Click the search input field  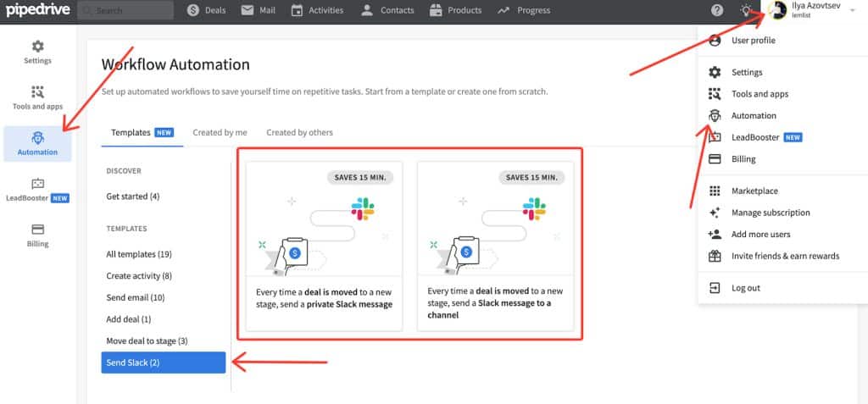(125, 10)
